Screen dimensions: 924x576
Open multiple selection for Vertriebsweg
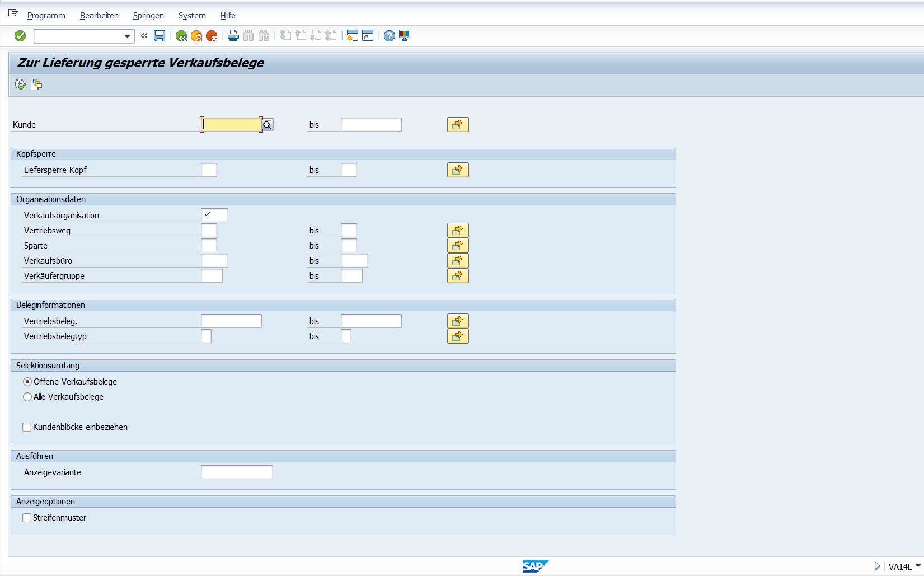pos(458,230)
